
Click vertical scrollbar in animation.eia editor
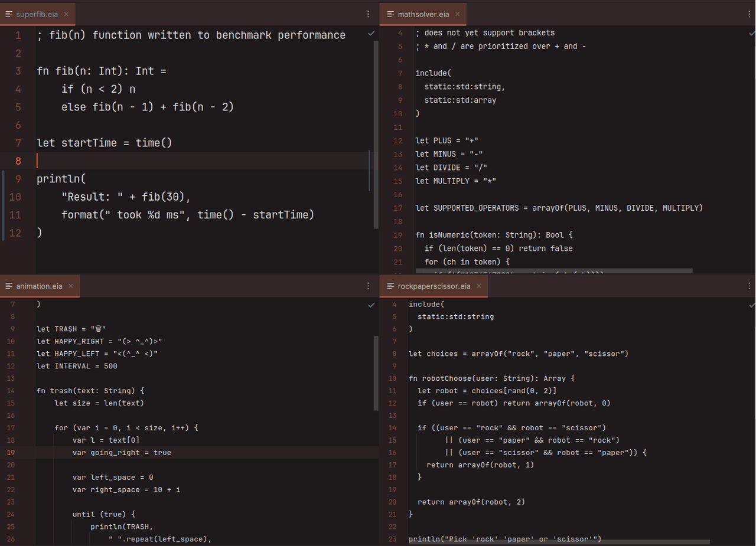click(376, 373)
